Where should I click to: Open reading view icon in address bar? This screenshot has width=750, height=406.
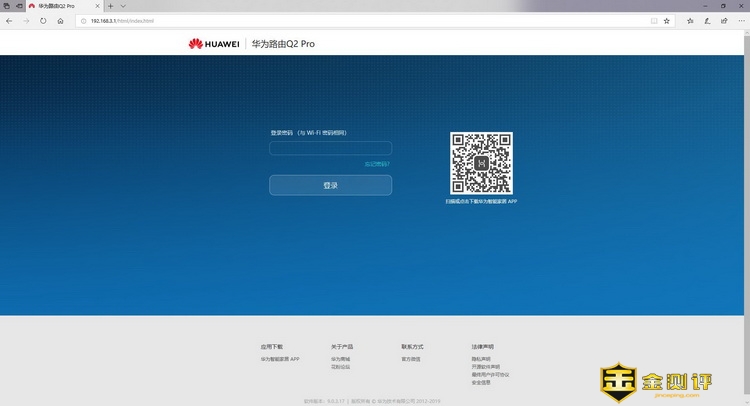[654, 21]
